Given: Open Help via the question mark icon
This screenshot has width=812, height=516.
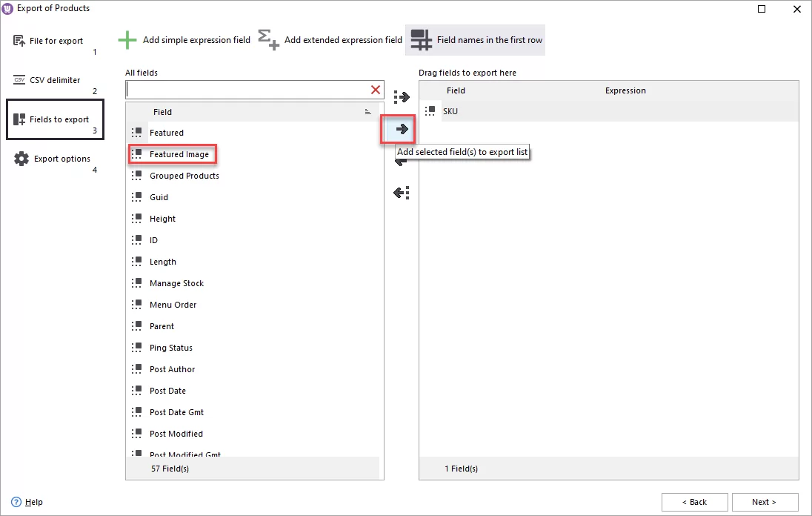Looking at the screenshot, I should click(x=16, y=502).
